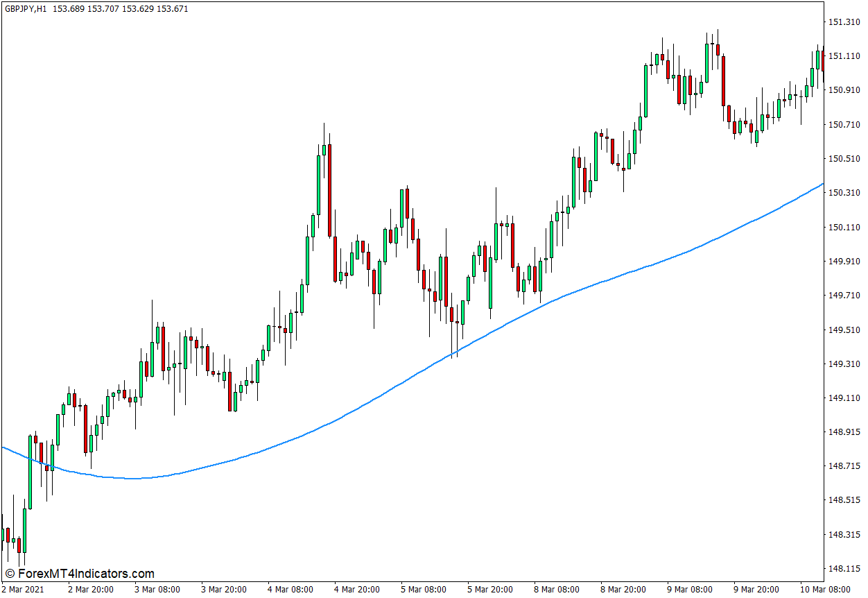Screen dimensions: 868x598
Task: Click the GBPJPY,H1 symbol label
Action: pyautogui.click(x=26, y=9)
